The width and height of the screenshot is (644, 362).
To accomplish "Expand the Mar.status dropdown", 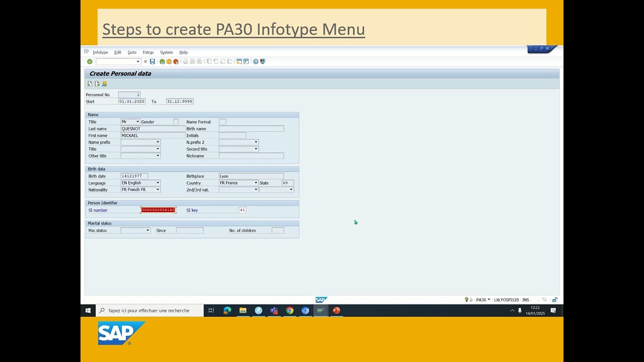I will point(147,230).
